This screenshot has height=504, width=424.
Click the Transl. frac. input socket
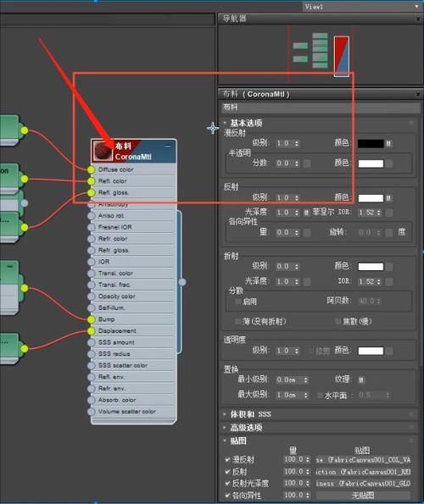(x=91, y=285)
